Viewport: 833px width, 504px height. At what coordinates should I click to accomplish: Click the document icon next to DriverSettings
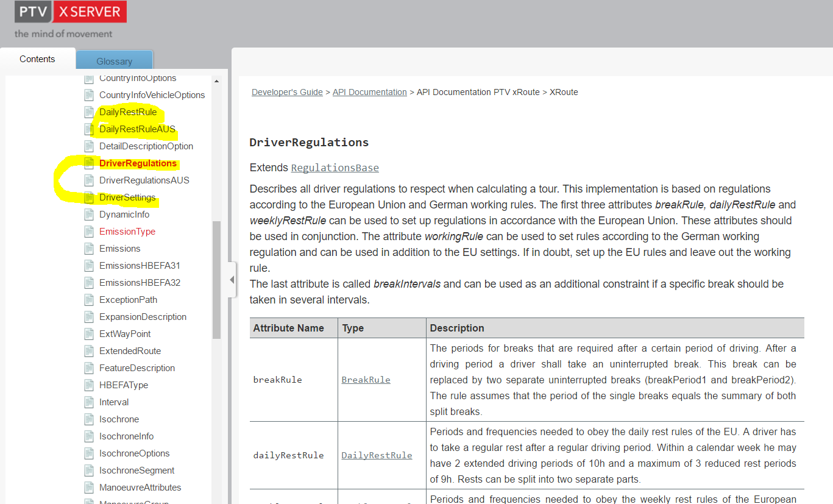89,197
